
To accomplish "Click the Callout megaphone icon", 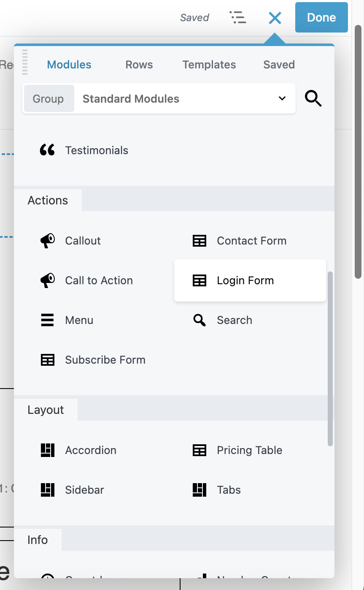I will (x=47, y=240).
